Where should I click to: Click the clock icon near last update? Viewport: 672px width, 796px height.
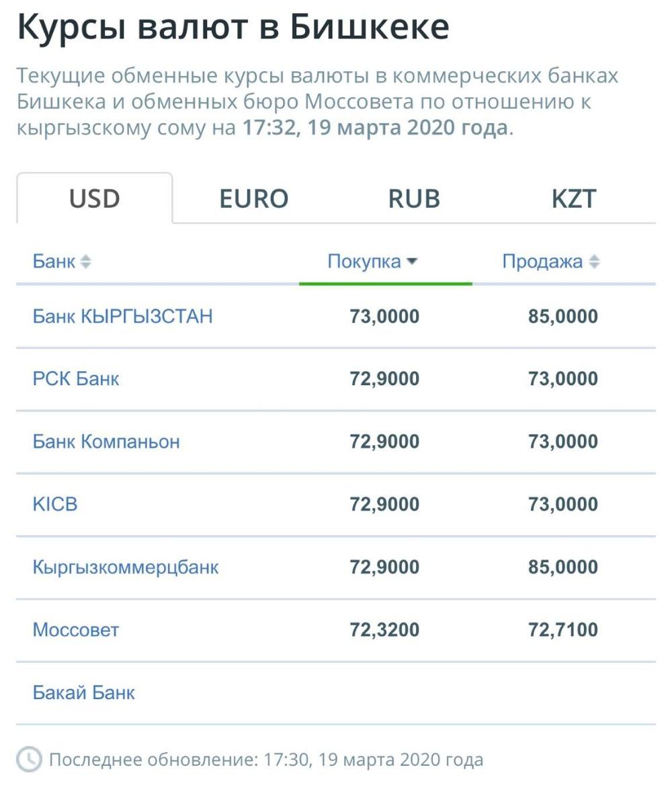pyautogui.click(x=29, y=760)
